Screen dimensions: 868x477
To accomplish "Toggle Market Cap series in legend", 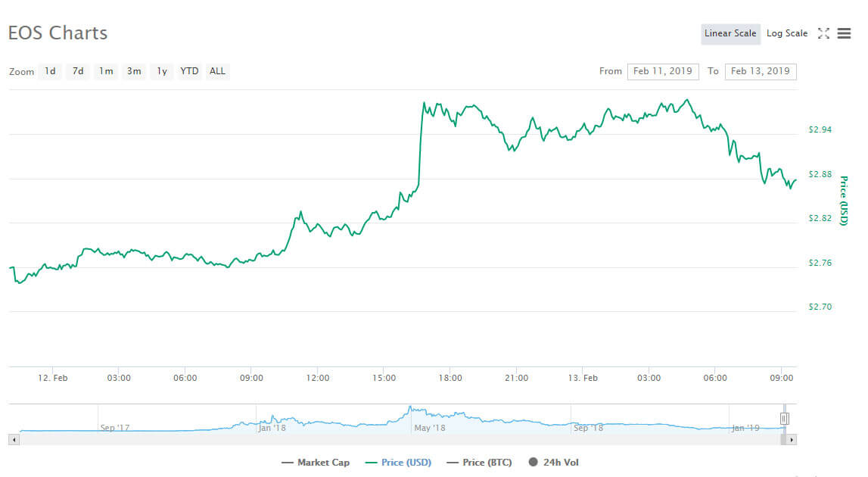I will [x=316, y=462].
